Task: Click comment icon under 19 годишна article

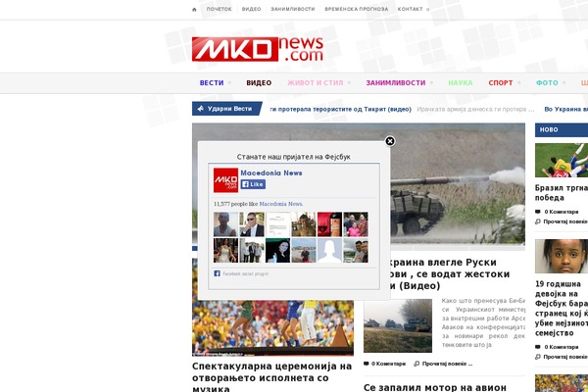Action: 538,347
